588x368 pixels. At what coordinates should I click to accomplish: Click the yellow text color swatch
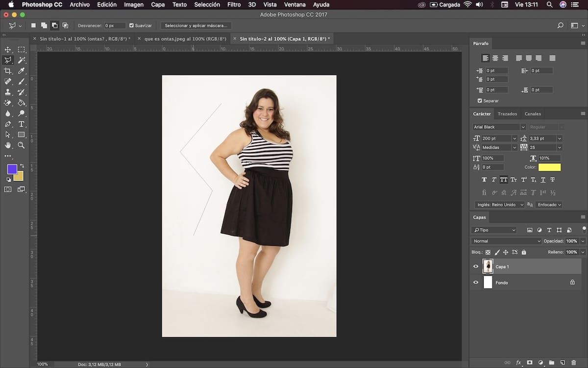549,167
